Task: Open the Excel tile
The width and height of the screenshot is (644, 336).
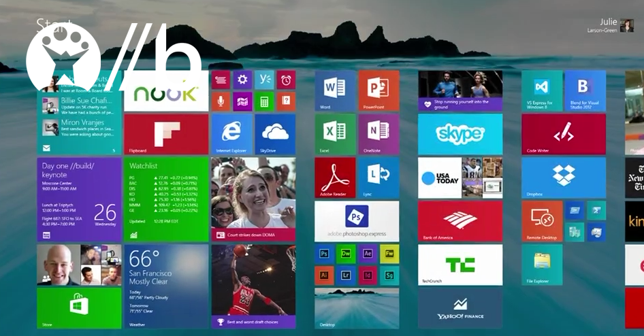Action: click(334, 134)
